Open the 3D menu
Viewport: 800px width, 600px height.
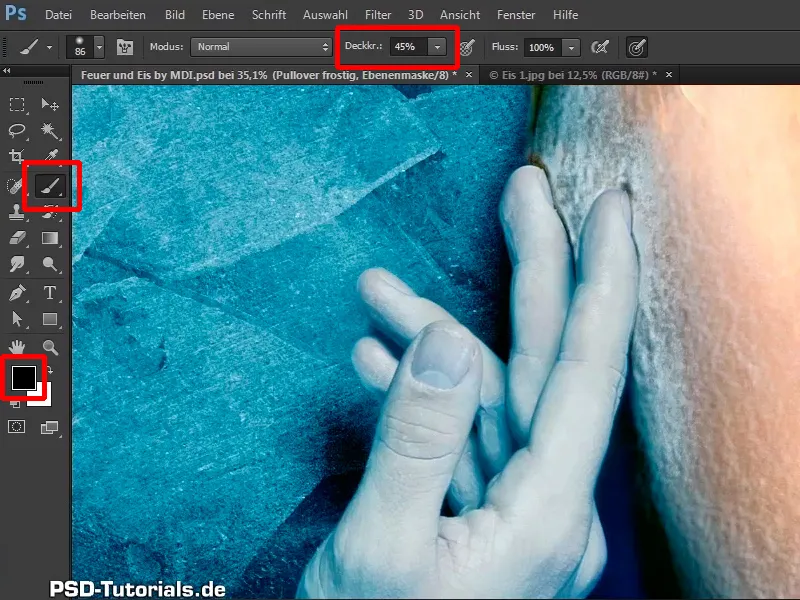point(416,15)
